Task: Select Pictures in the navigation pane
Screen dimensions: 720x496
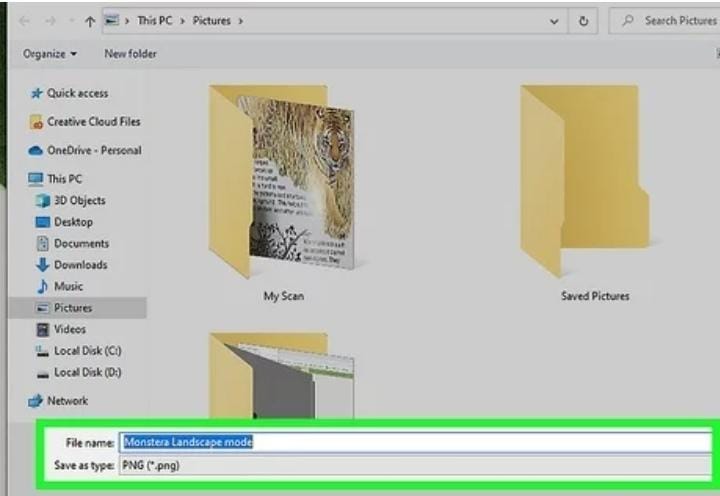Action: (x=73, y=308)
